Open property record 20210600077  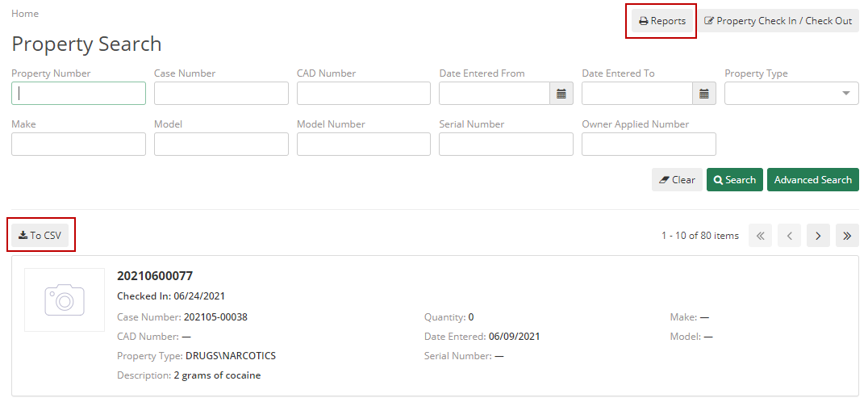coord(155,276)
